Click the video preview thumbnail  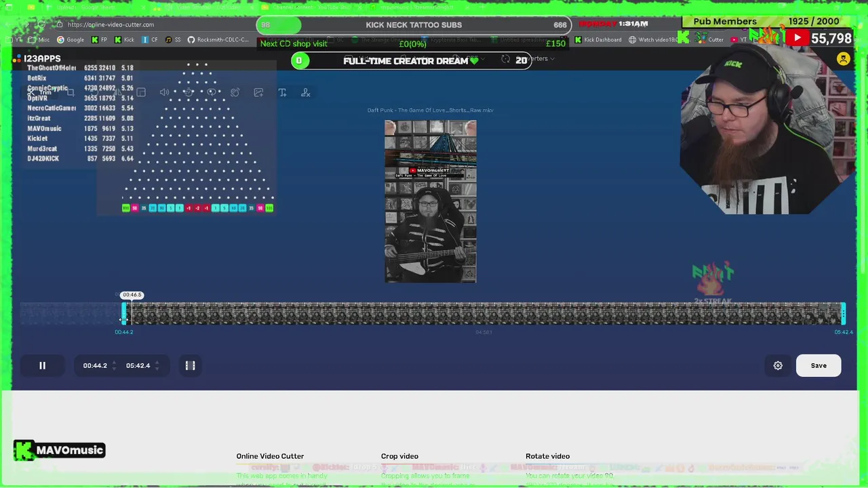click(x=431, y=201)
